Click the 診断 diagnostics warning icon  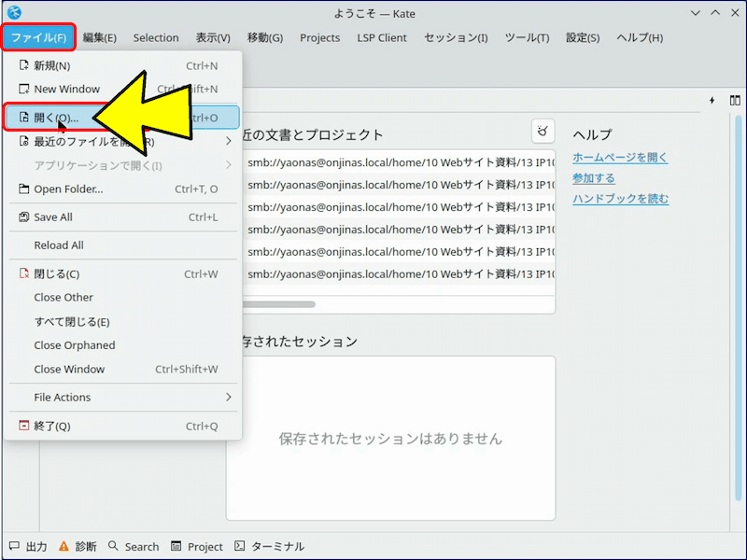pyautogui.click(x=63, y=546)
